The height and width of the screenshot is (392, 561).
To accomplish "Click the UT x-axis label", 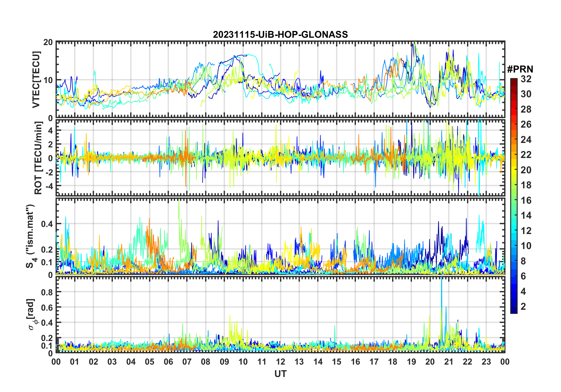I will coord(280,374).
